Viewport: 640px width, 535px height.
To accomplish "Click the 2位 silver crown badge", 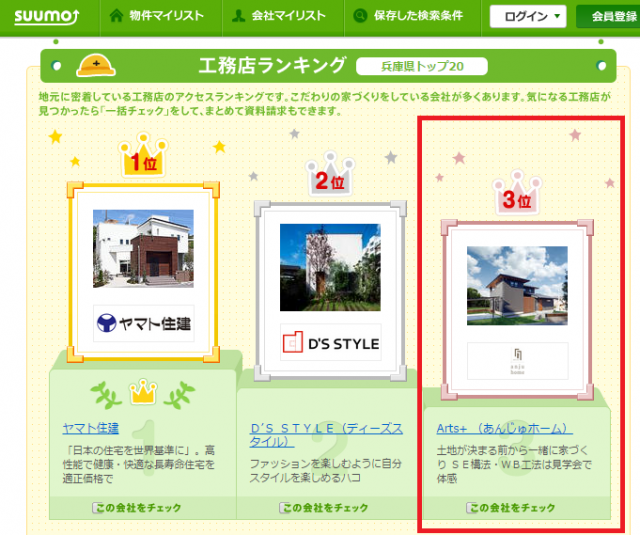I will [330, 173].
